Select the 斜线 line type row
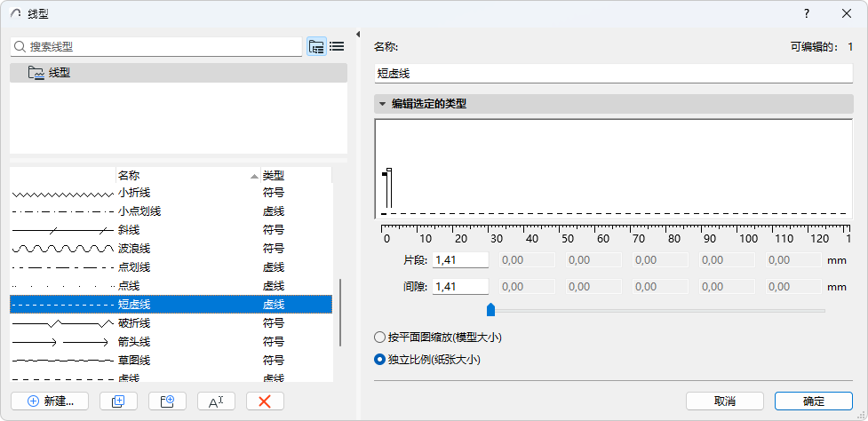This screenshot has height=421, width=868. (x=171, y=230)
